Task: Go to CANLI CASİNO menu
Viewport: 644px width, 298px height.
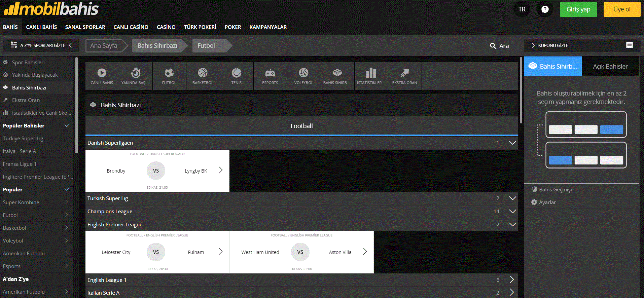Action: tap(131, 27)
